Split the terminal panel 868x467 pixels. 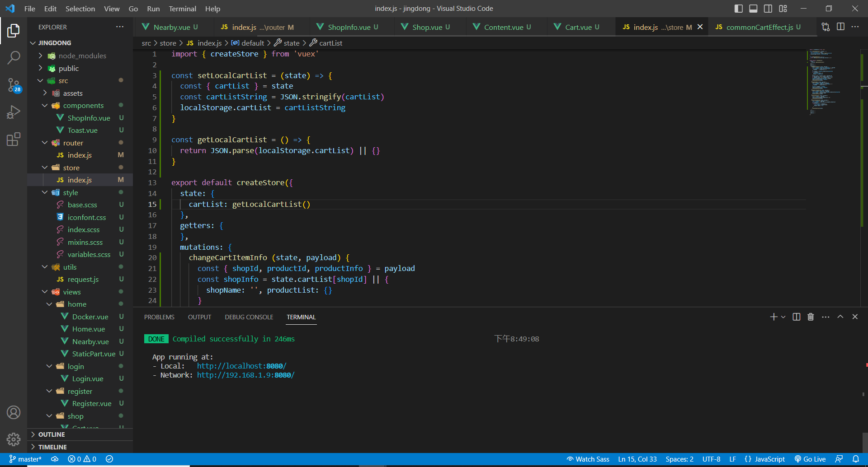click(x=797, y=317)
